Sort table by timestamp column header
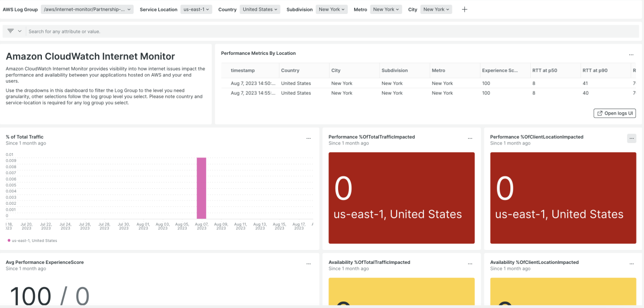The height and width of the screenshot is (308, 644). click(243, 70)
